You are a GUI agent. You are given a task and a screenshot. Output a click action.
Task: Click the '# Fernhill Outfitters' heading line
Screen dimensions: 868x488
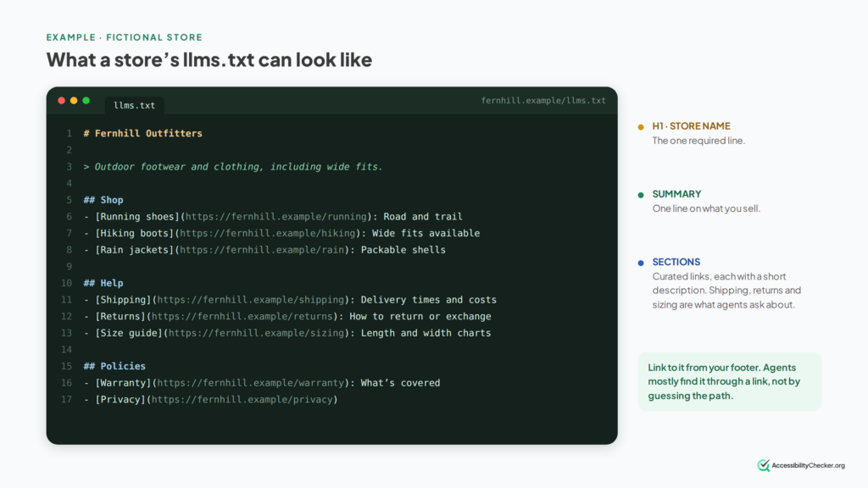142,133
